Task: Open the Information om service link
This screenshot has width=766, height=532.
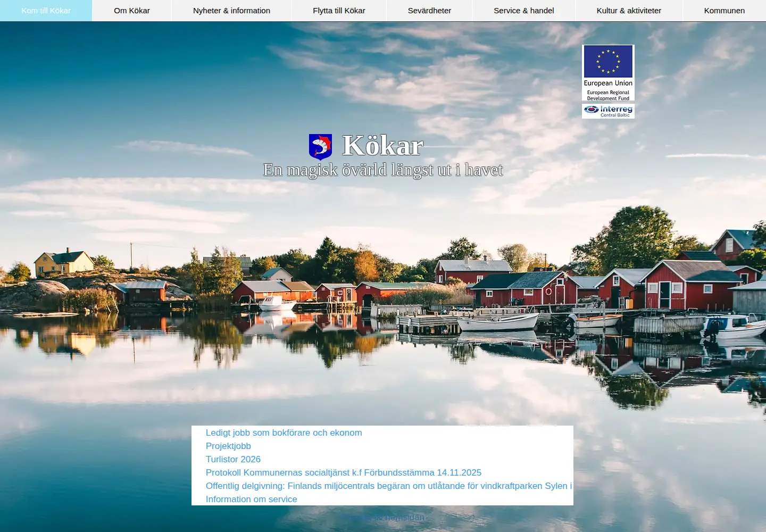Action: click(251, 499)
